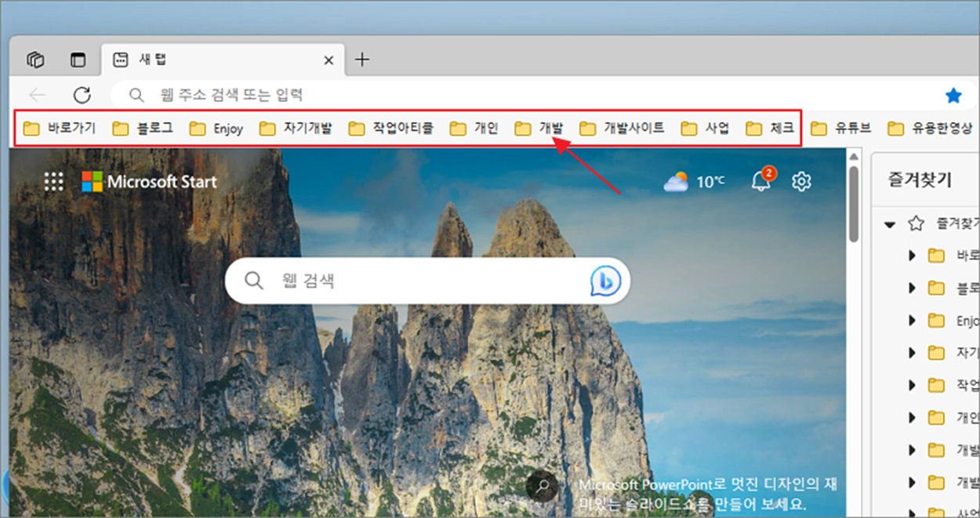Image resolution: width=980 pixels, height=518 pixels.
Task: Expand the 자기 folder in favorites panel
Action: (x=911, y=353)
